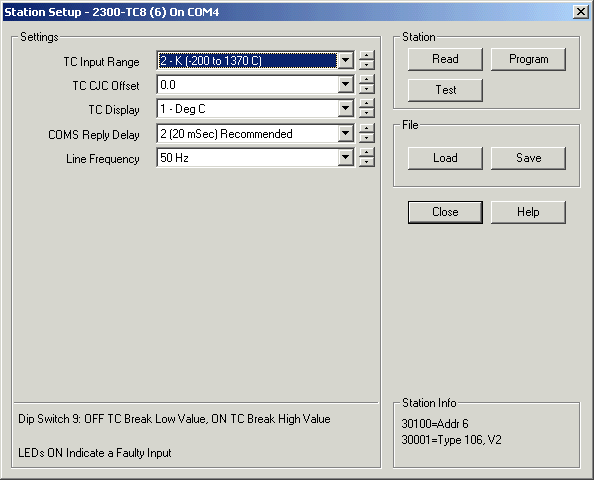Decrement TC Input Range with down spinner

tap(366, 65)
